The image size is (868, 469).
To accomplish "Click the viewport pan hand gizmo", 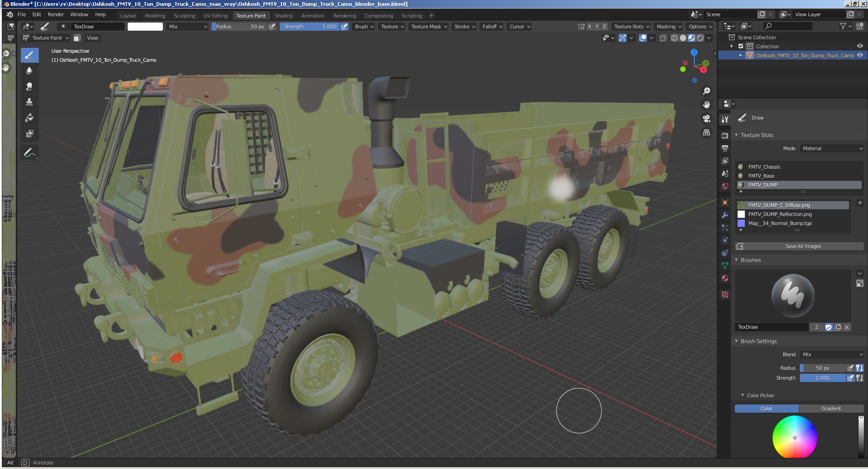I will [706, 105].
